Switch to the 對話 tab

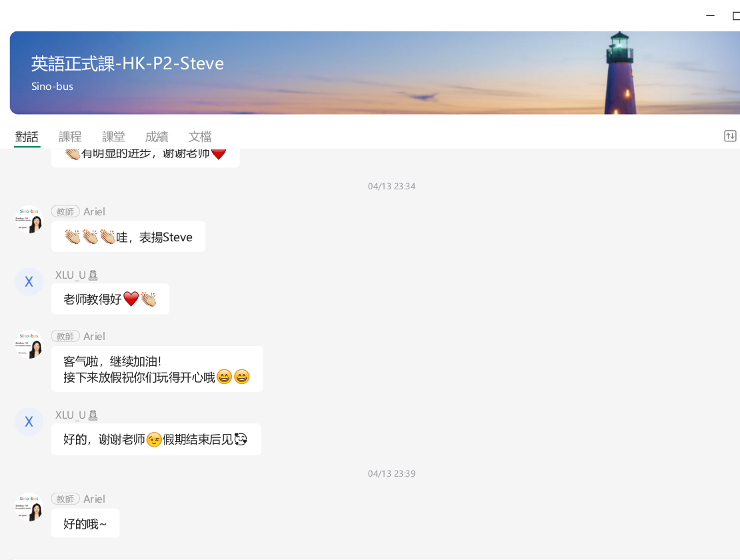tap(27, 137)
